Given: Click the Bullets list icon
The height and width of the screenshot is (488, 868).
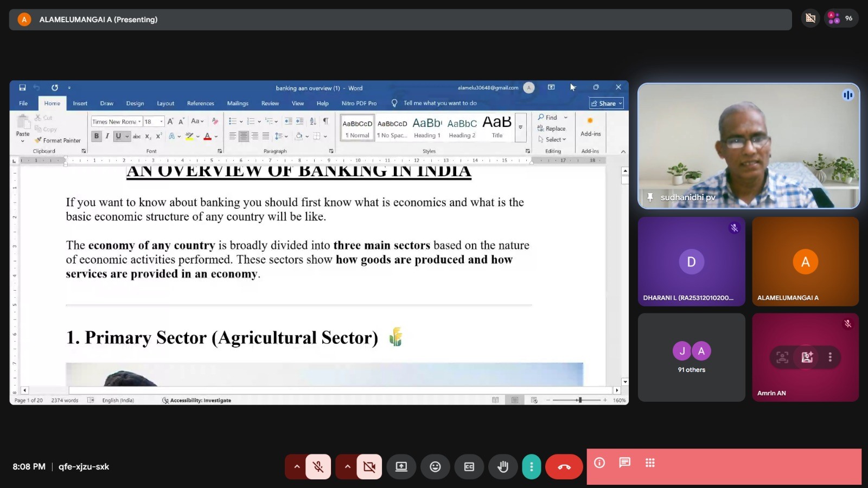Looking at the screenshot, I should [232, 121].
